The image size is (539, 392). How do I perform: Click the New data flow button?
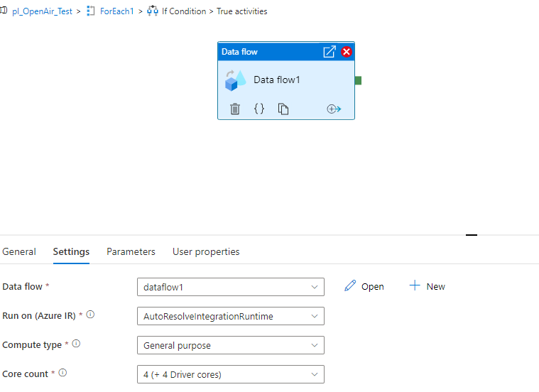click(x=428, y=286)
